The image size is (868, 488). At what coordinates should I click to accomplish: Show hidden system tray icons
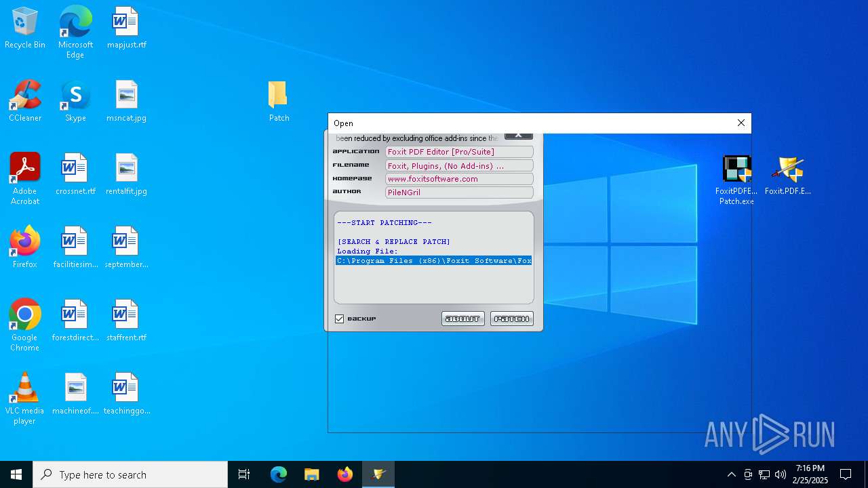pyautogui.click(x=731, y=474)
